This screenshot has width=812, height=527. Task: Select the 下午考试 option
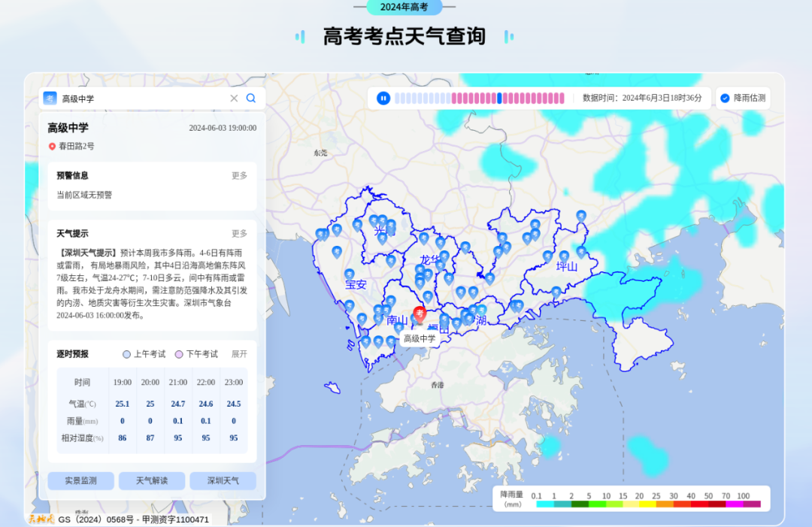(179, 354)
